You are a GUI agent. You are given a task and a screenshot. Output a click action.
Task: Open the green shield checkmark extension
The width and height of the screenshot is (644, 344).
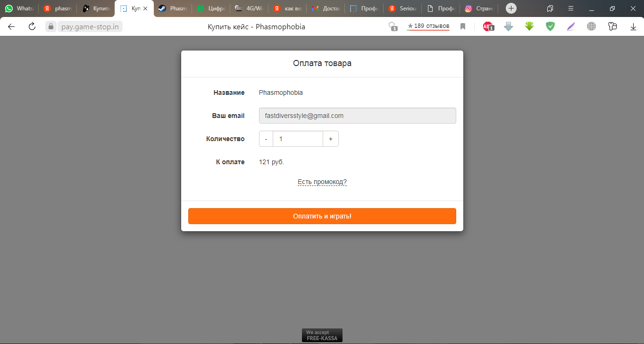[550, 26]
